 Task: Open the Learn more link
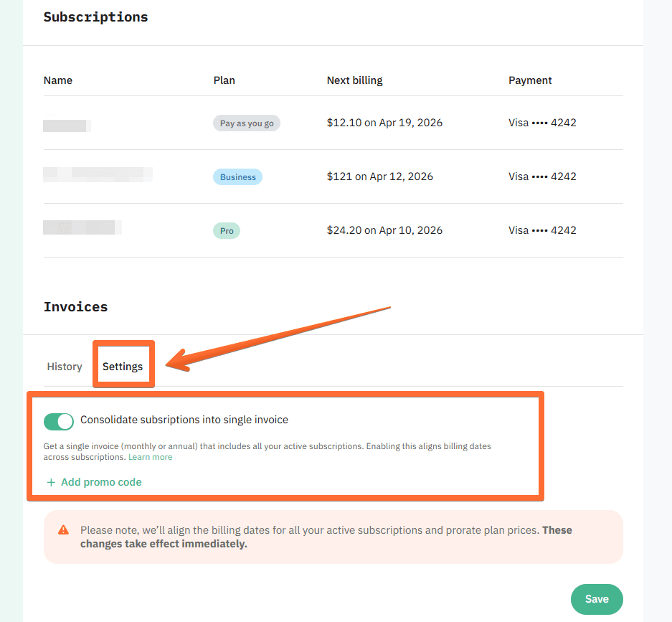[x=151, y=457]
